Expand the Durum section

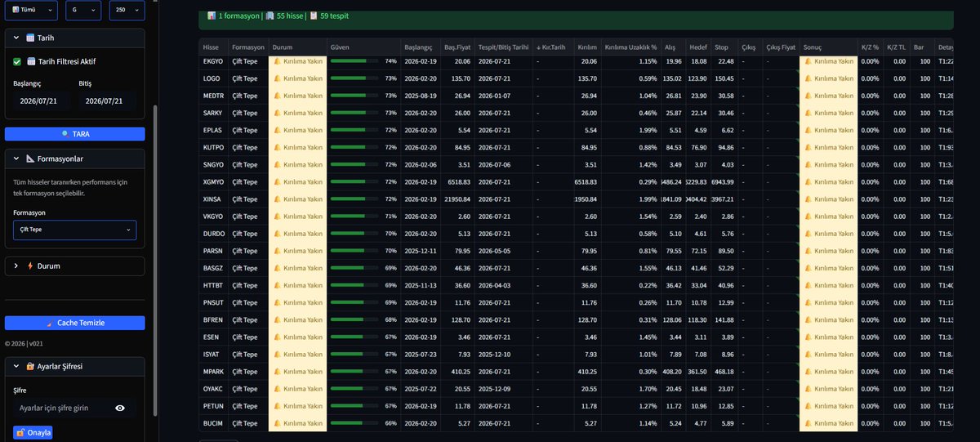75,266
